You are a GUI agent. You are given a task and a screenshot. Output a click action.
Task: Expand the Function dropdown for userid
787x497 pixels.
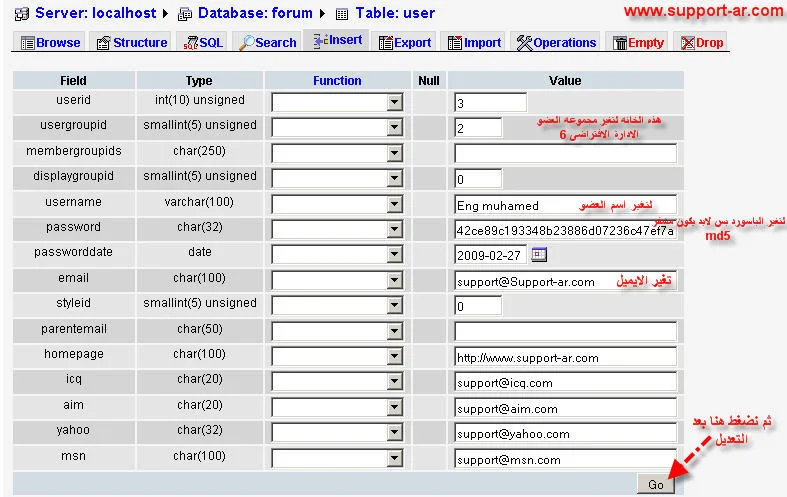[394, 102]
